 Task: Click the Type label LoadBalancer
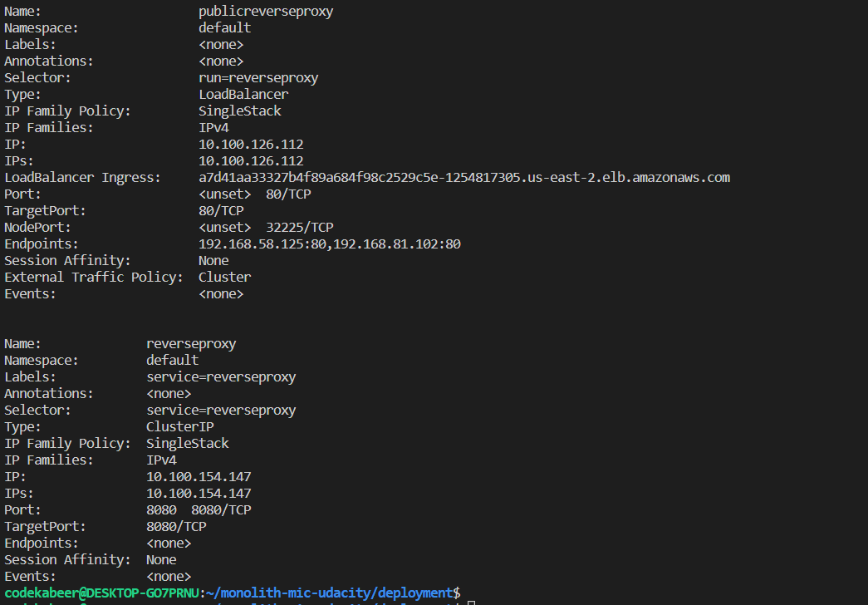tap(243, 94)
